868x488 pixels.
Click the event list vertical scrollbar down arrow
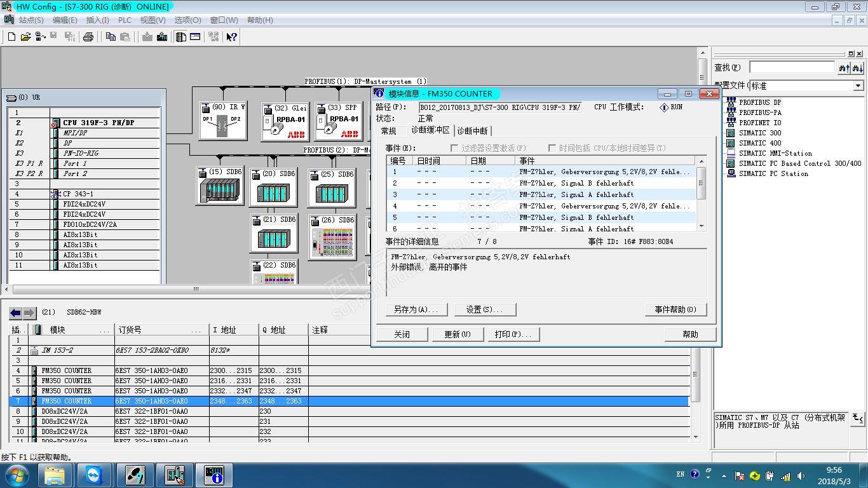(x=702, y=226)
